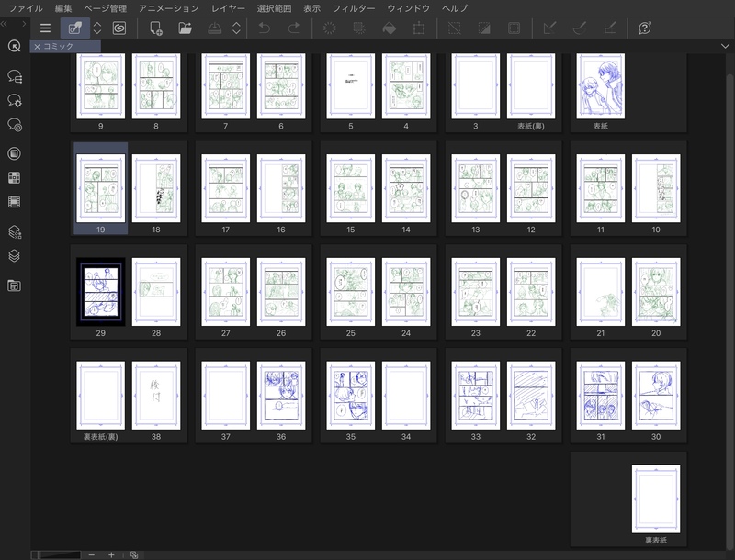Select the 表紙 cover page thumbnail
The width and height of the screenshot is (735, 560).
pyautogui.click(x=601, y=86)
